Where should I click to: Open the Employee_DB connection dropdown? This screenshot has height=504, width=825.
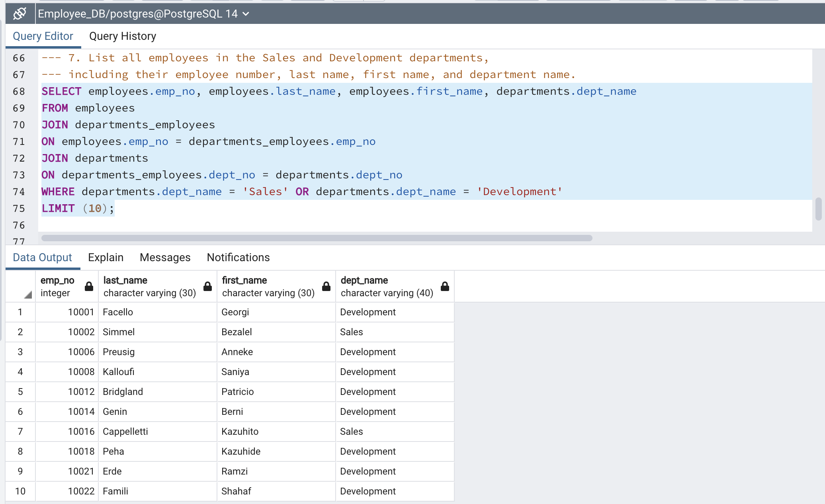(246, 14)
